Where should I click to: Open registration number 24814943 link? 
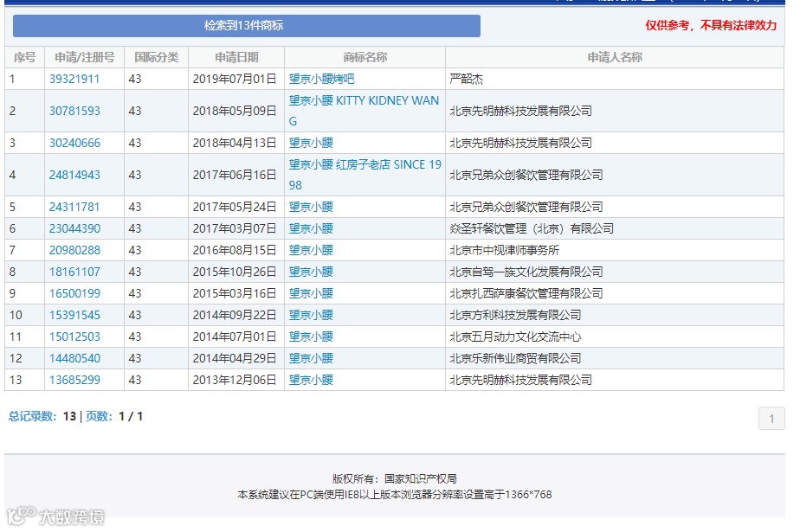tap(74, 176)
